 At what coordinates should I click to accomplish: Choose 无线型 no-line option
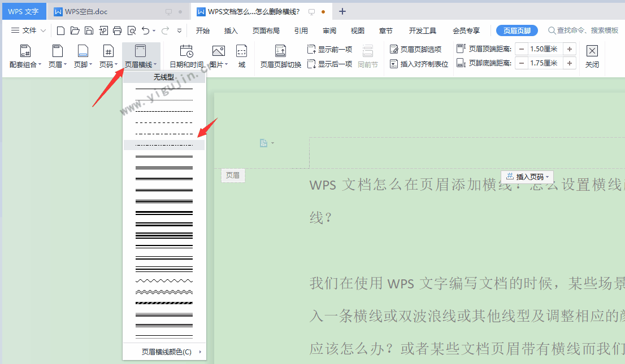(x=164, y=77)
